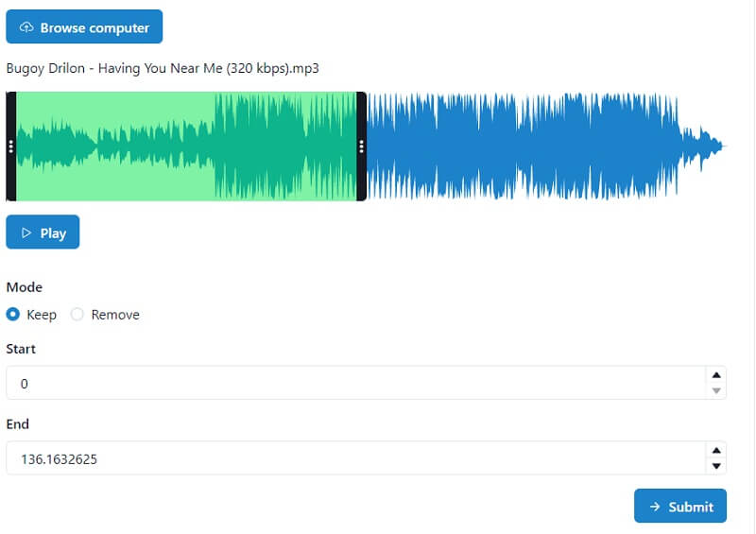Increase the End value with up arrow

click(716, 451)
